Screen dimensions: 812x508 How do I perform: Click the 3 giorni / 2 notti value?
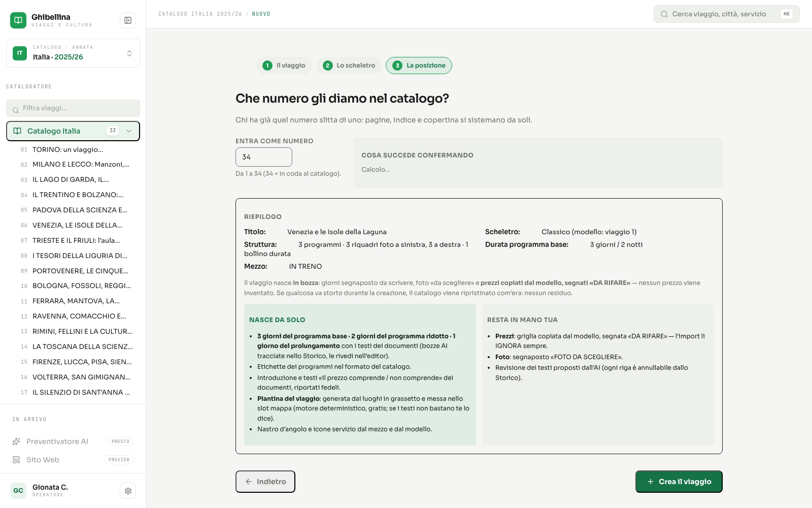coord(616,245)
